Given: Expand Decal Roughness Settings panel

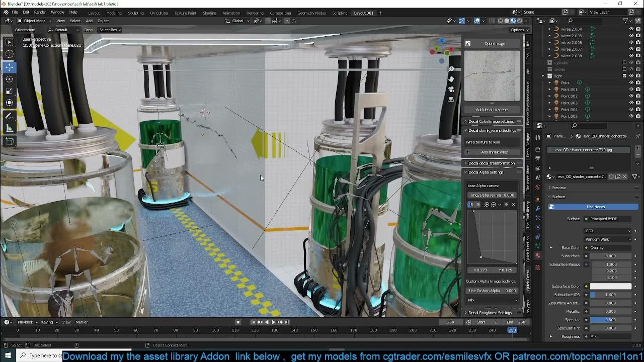Looking at the screenshot, I should point(492,313).
